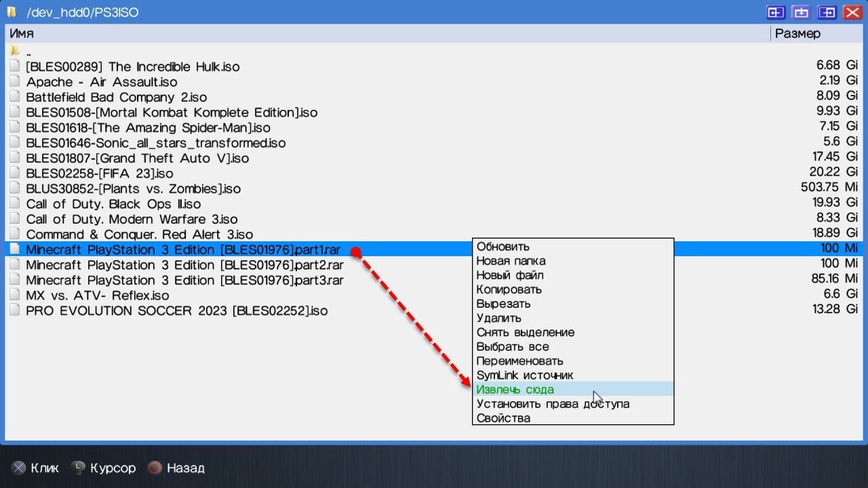The height and width of the screenshot is (488, 868).
Task: Click the file icon beside Modern Warfare 3.iso
Action: 15,219
